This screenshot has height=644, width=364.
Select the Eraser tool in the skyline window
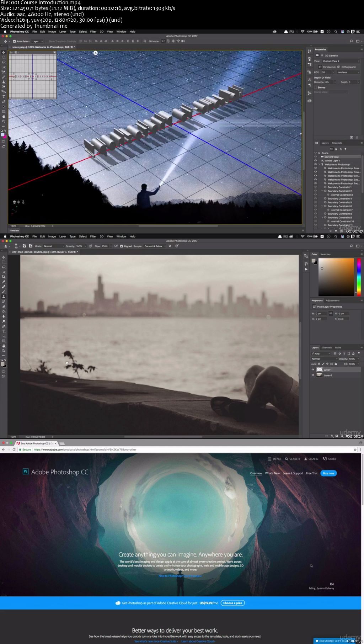point(4,306)
